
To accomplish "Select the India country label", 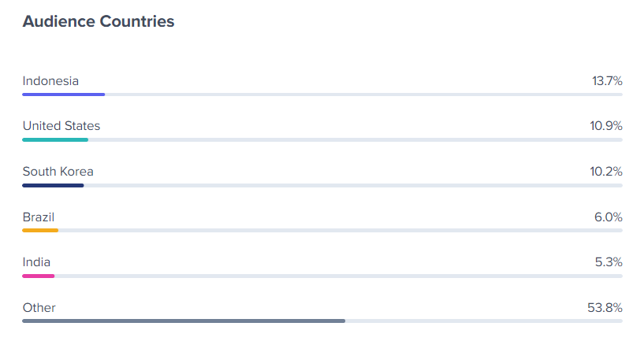I will pos(36,262).
